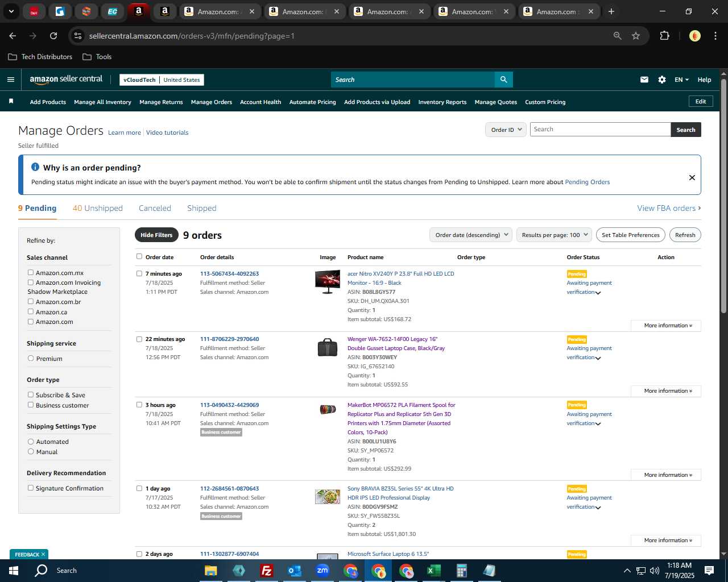728x582 pixels.
Task: Open the tab search dropdown arrow
Action: [11, 11]
